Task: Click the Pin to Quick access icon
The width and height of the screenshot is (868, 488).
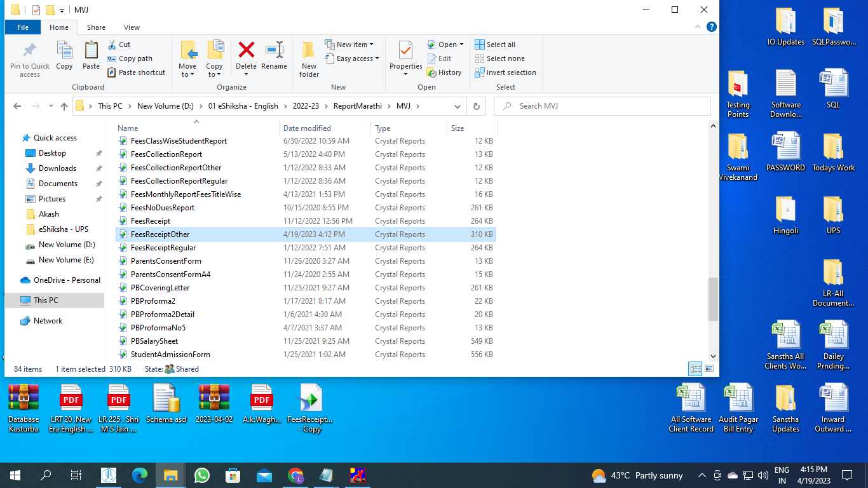Action: pos(29,51)
